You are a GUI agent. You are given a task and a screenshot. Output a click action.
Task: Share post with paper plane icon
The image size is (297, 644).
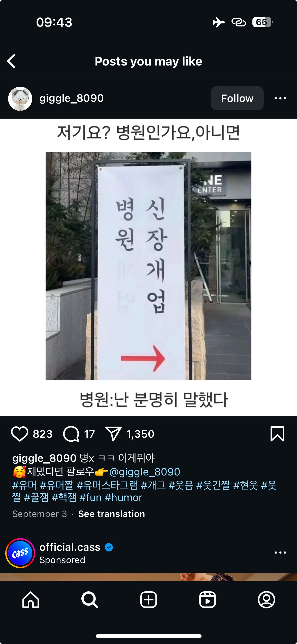113,434
